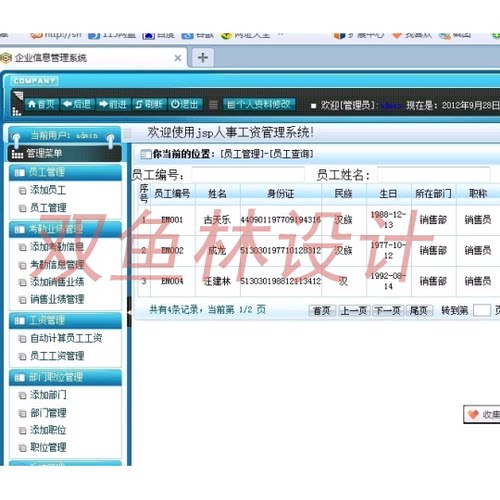
Task: Click the icon beside 销售业绩管理
Action: coord(22,300)
